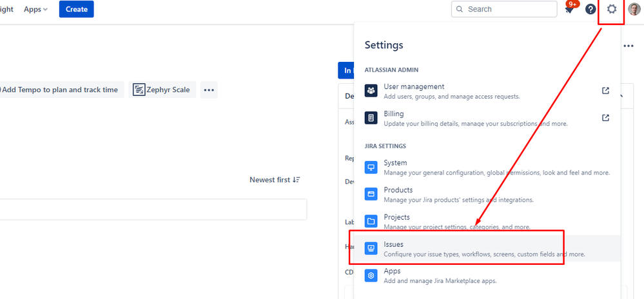This screenshot has height=299, width=644.
Task: Click the Apps hexagon icon in settings
Action: [x=371, y=276]
